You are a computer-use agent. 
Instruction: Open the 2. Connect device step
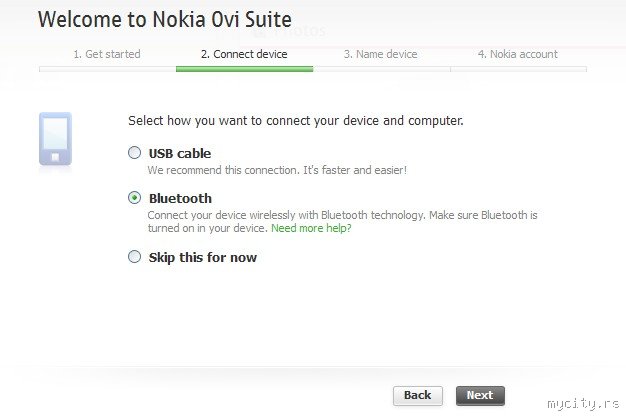tap(244, 54)
